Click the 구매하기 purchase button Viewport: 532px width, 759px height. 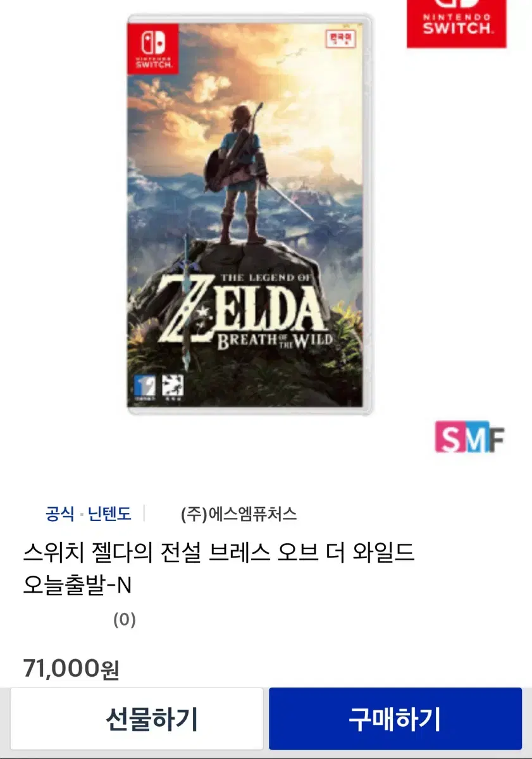click(x=395, y=719)
